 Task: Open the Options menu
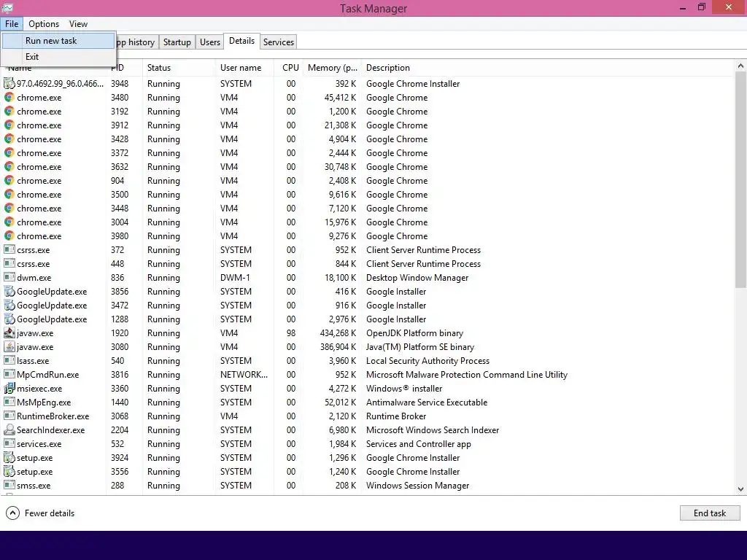[x=44, y=24]
